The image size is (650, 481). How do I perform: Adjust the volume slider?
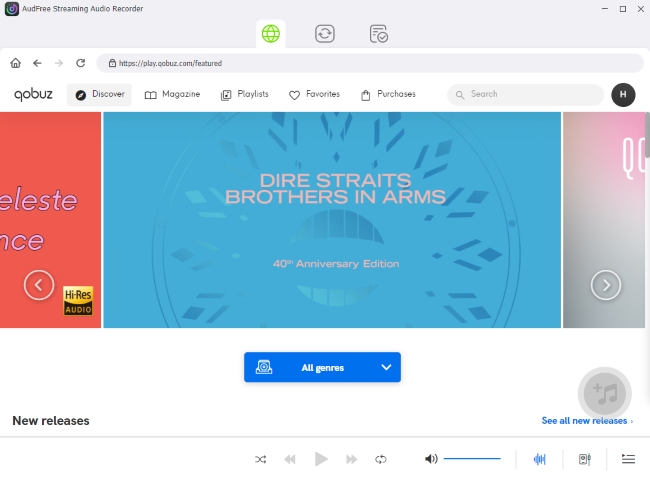[472, 459]
